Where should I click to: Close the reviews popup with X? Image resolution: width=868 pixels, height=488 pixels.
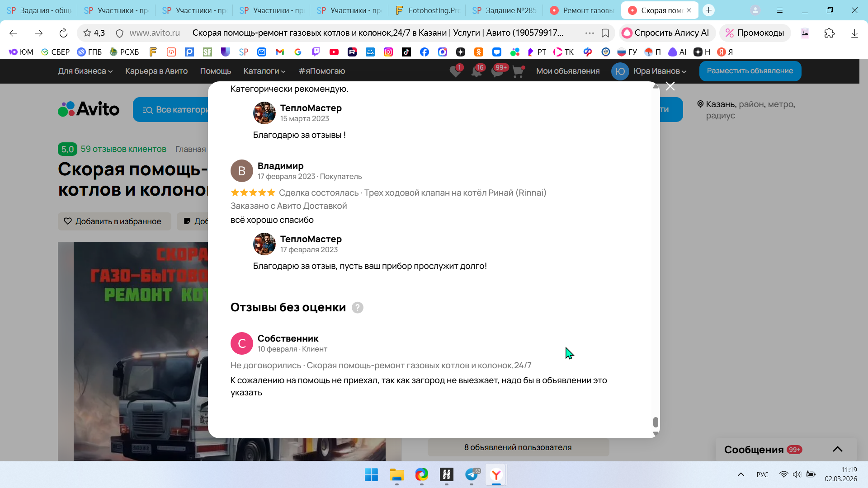point(670,86)
